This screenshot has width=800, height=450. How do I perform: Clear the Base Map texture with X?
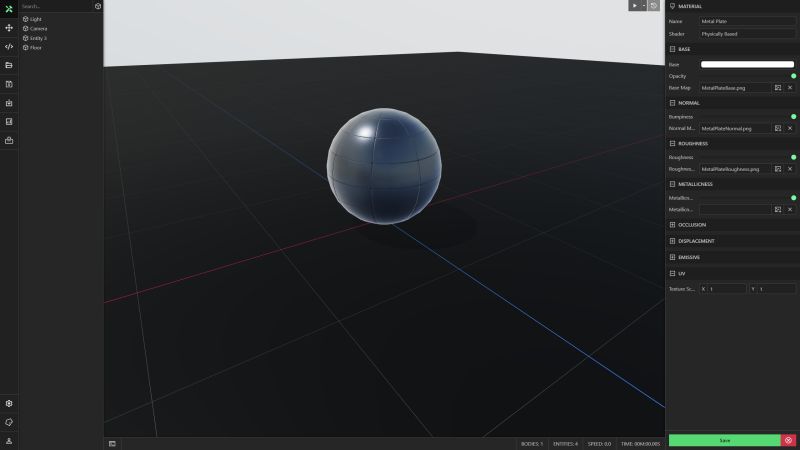[790, 88]
